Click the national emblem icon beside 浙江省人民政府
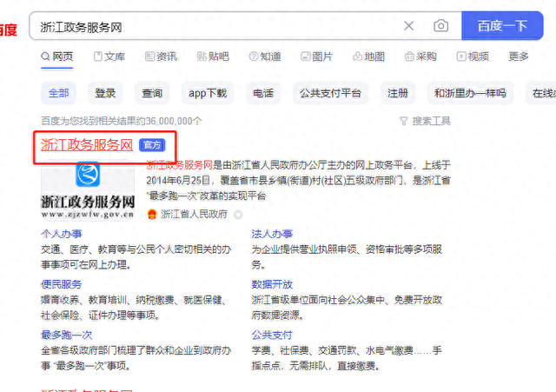 (x=152, y=214)
